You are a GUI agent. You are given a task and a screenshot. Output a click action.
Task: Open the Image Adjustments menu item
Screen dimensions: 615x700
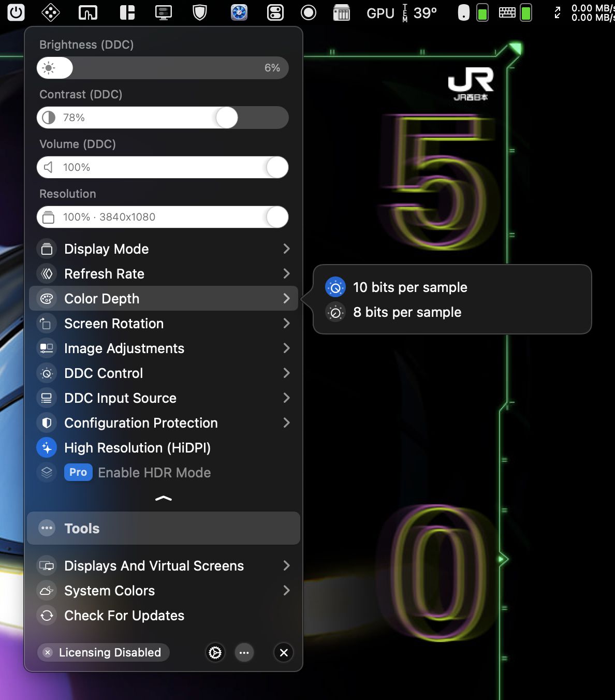point(164,348)
